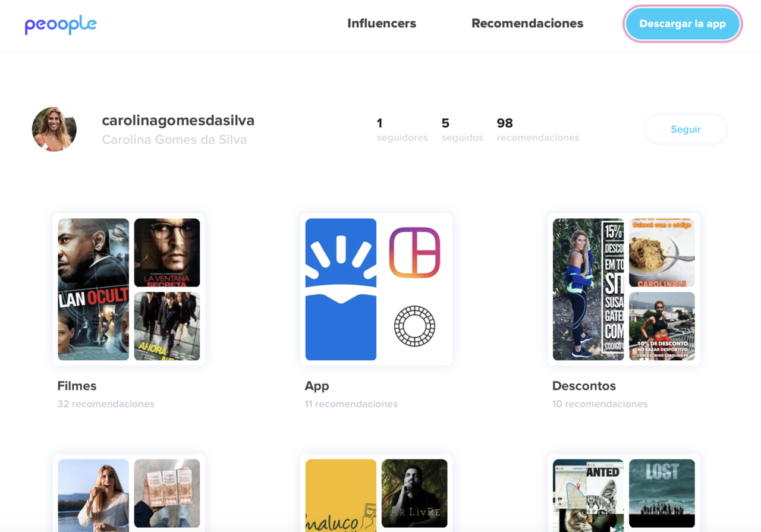
Task: Click the VSCO circular app icon
Action: [x=414, y=326]
